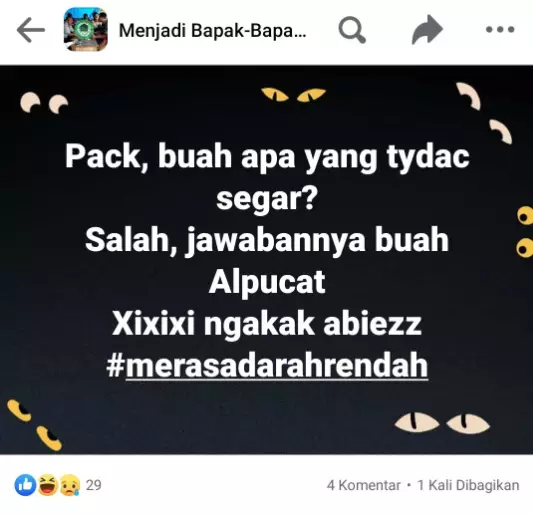Tap the laughing Haha reaction emoji
The width and height of the screenshot is (533, 514).
pos(48,485)
